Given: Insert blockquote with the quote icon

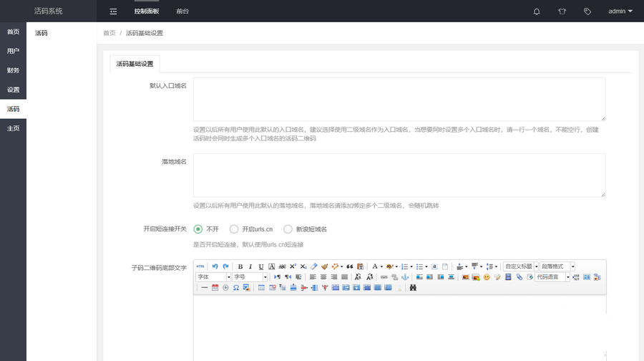Looking at the screenshot, I should click(350, 266).
